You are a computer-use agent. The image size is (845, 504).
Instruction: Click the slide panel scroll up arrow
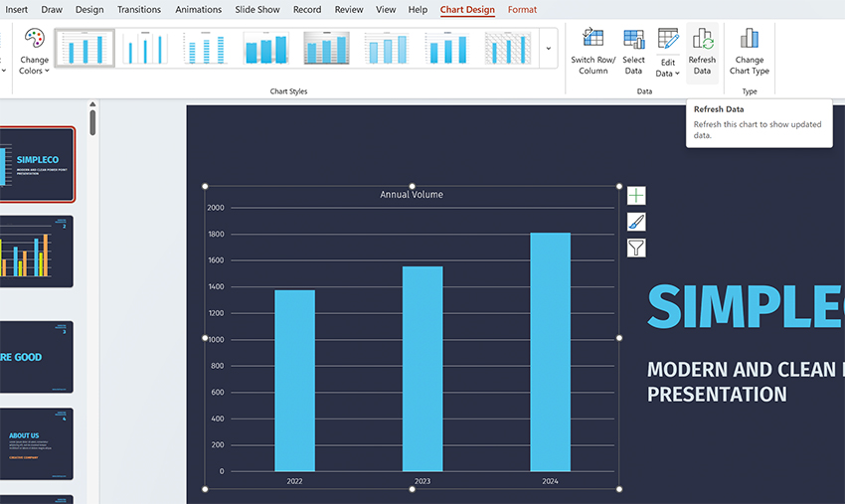[x=92, y=104]
